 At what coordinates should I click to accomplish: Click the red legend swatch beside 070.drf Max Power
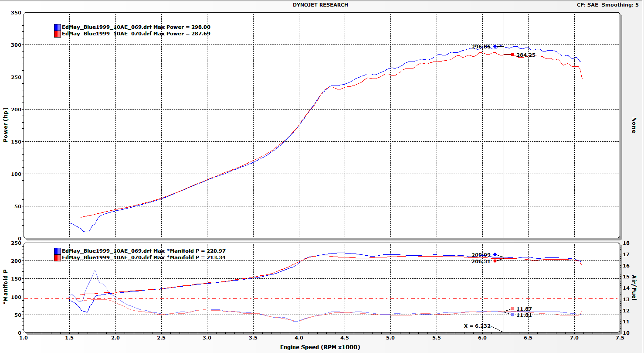(58, 34)
